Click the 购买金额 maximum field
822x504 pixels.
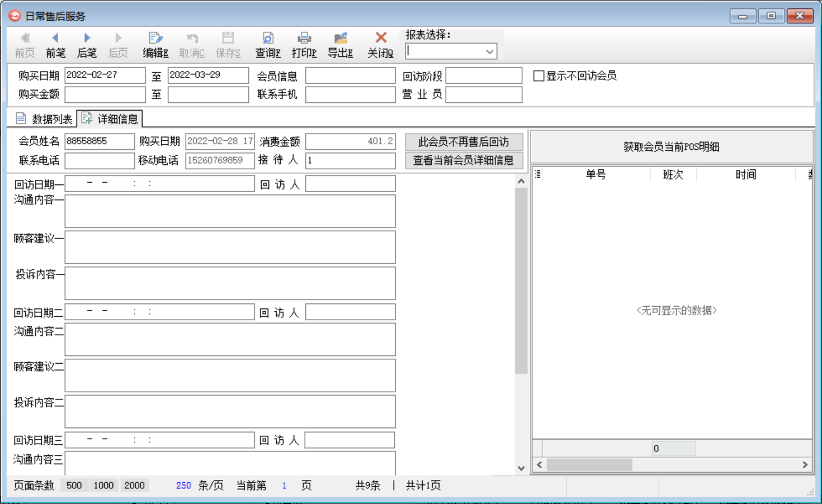pos(208,94)
